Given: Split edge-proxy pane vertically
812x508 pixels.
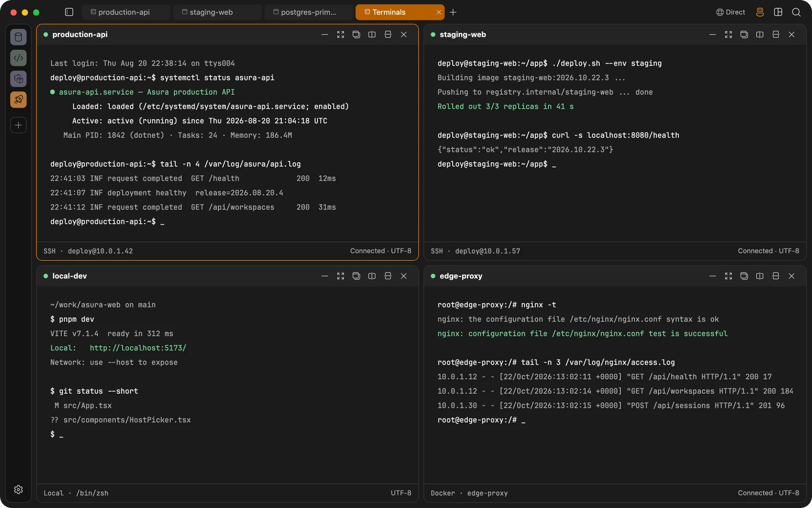Looking at the screenshot, I should 760,276.
